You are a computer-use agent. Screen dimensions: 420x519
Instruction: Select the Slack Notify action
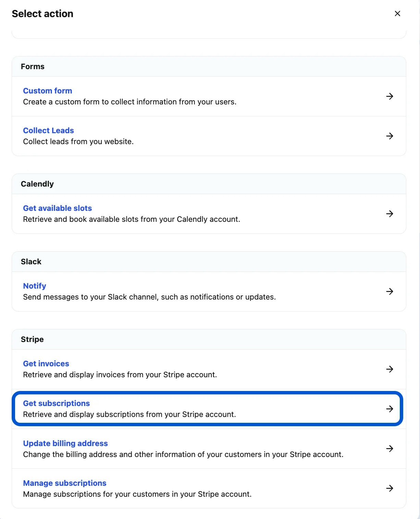[x=35, y=286]
